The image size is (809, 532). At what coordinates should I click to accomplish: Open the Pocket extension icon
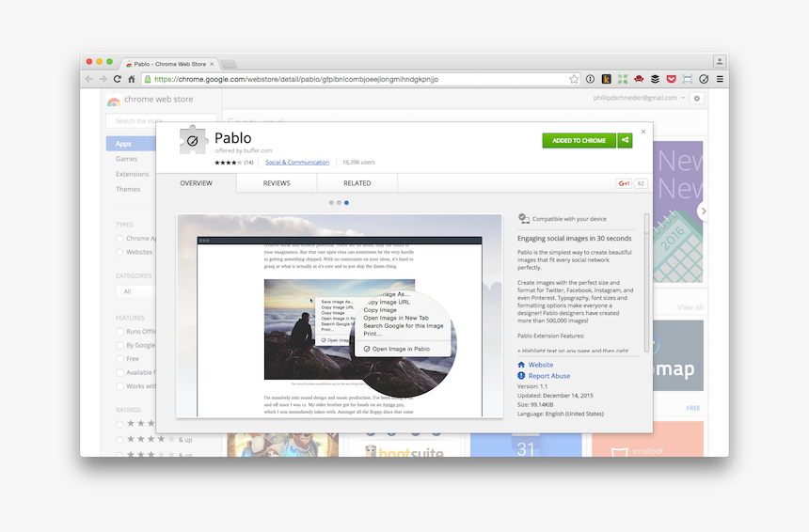(672, 79)
